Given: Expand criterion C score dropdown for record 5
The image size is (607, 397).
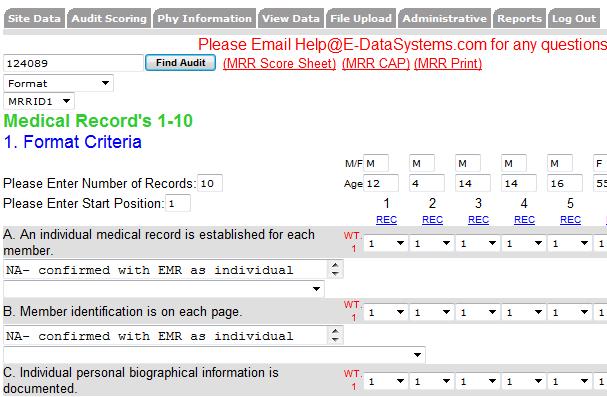Looking at the screenshot, I should click(x=570, y=382).
